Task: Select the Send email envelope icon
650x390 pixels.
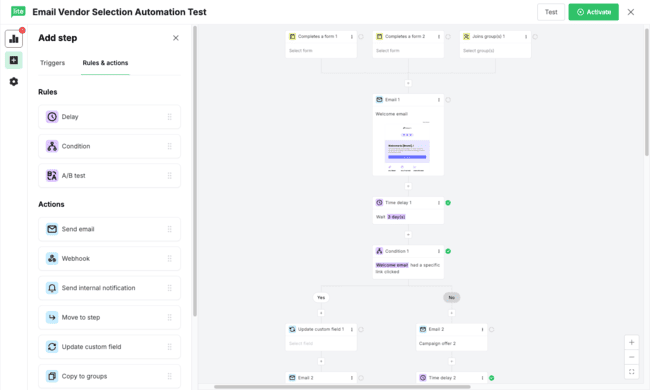Action: [52, 229]
